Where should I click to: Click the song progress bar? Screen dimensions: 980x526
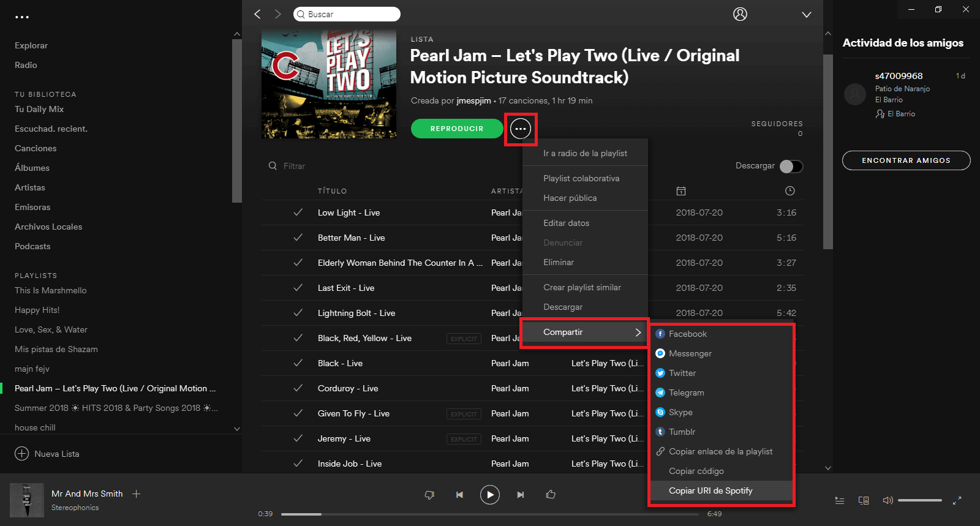pos(489,514)
